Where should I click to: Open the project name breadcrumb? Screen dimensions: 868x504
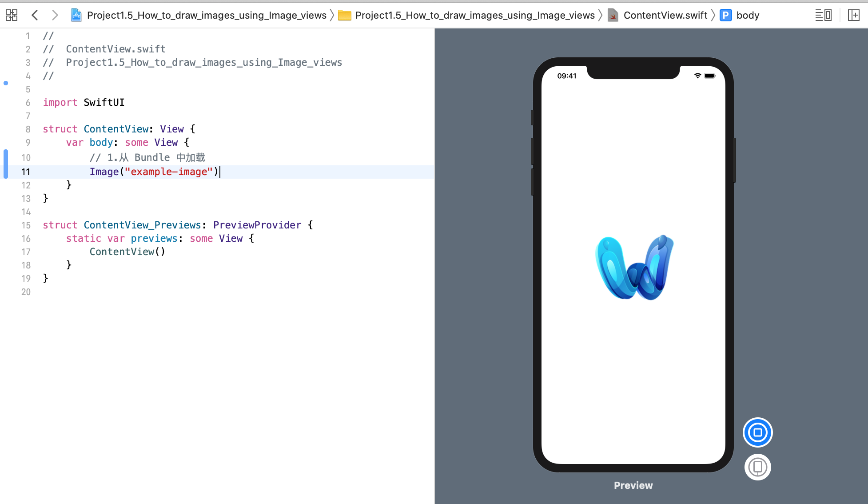click(x=207, y=15)
